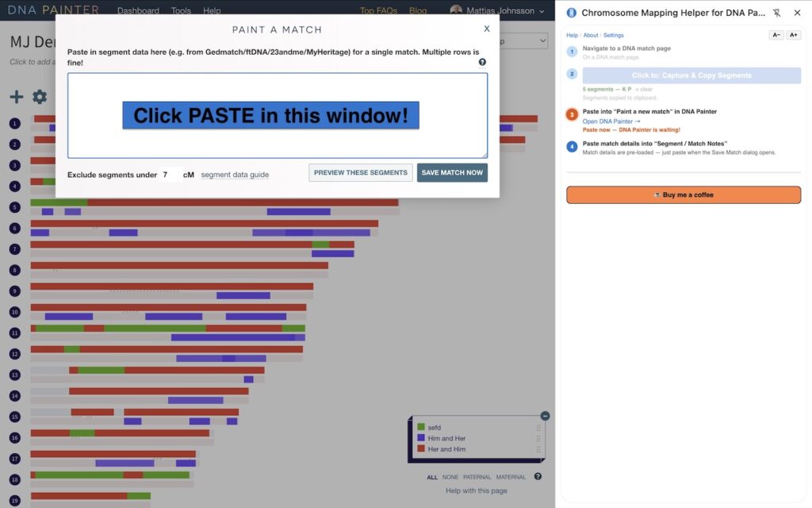Click the help question mark in Paint a Match
This screenshot has height=508, width=812.
click(x=482, y=62)
